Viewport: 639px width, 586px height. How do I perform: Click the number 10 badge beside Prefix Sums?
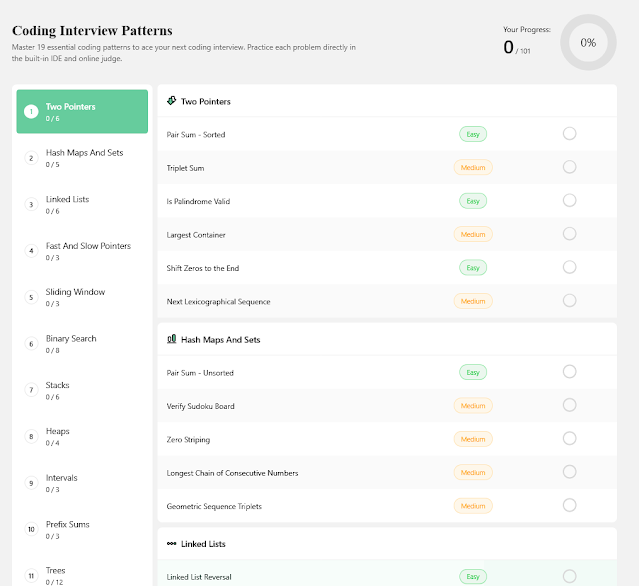point(31,529)
